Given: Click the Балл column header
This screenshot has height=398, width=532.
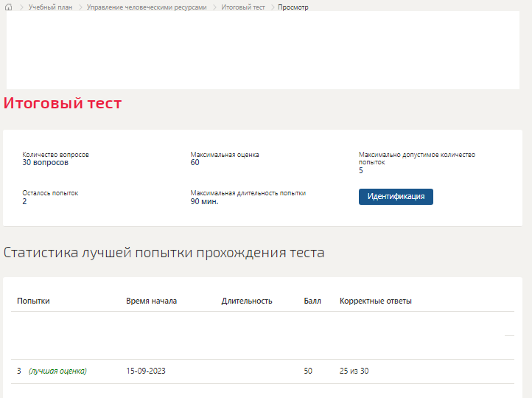Looking at the screenshot, I should point(312,301).
